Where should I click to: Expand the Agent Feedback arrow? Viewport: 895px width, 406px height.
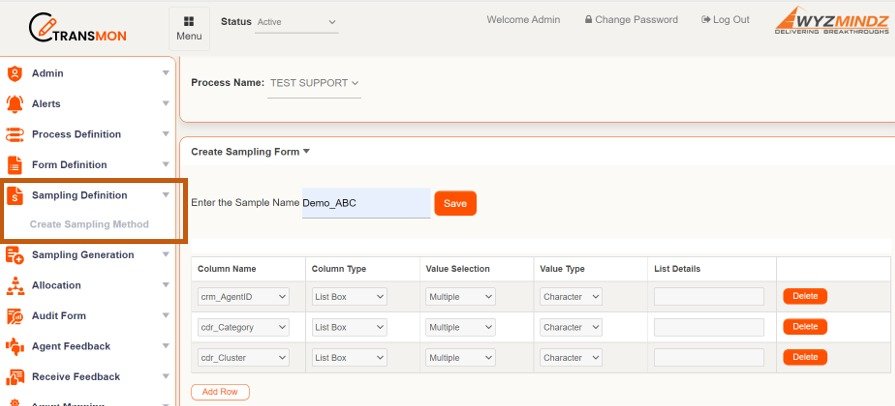[x=166, y=346]
